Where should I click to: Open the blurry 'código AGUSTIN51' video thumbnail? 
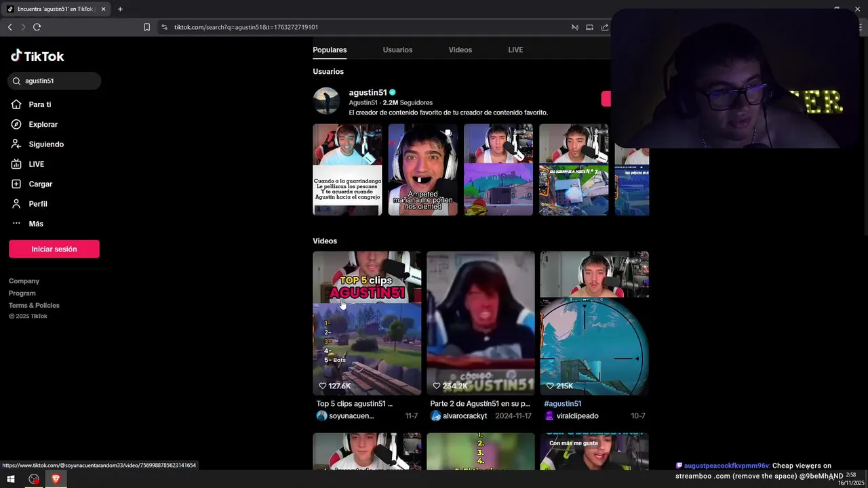(x=481, y=323)
